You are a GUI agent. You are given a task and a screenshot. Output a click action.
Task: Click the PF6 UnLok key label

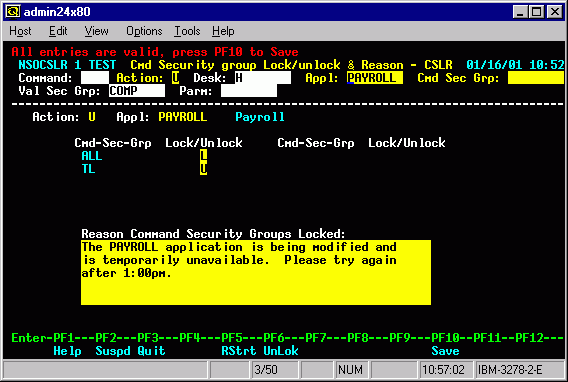[x=281, y=351]
